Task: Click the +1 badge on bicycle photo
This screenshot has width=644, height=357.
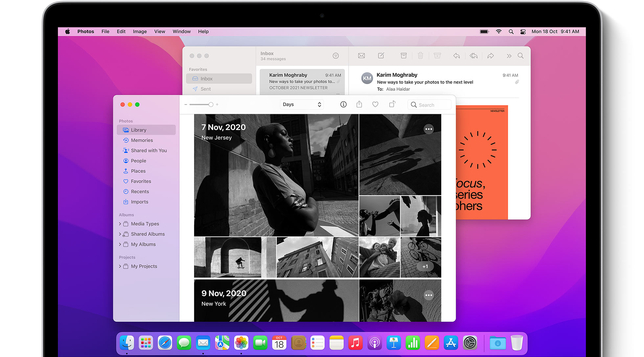Action: [425, 266]
